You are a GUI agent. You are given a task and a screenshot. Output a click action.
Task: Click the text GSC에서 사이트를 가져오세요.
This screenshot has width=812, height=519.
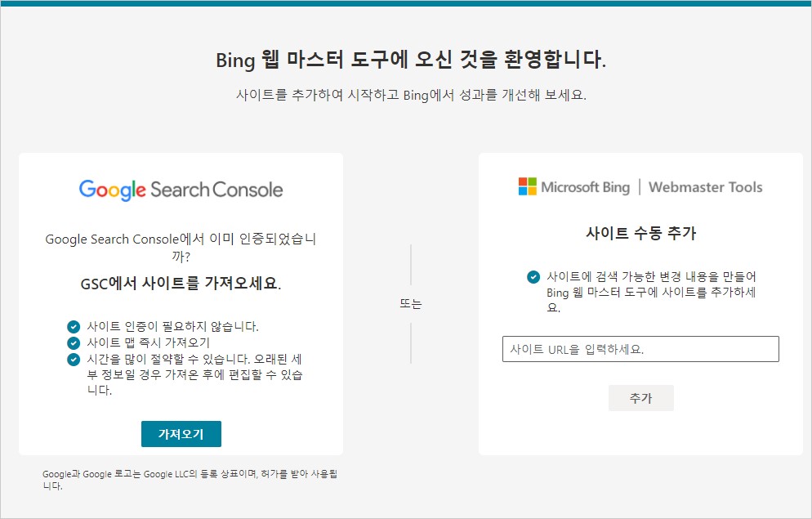[181, 284]
